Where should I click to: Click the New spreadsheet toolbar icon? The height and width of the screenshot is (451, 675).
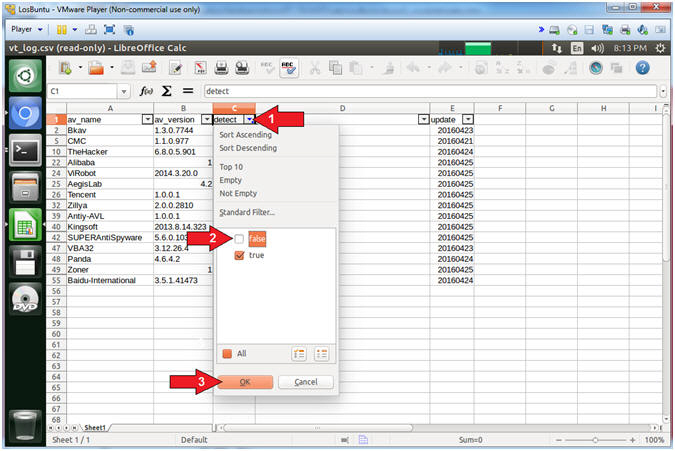click(66, 68)
